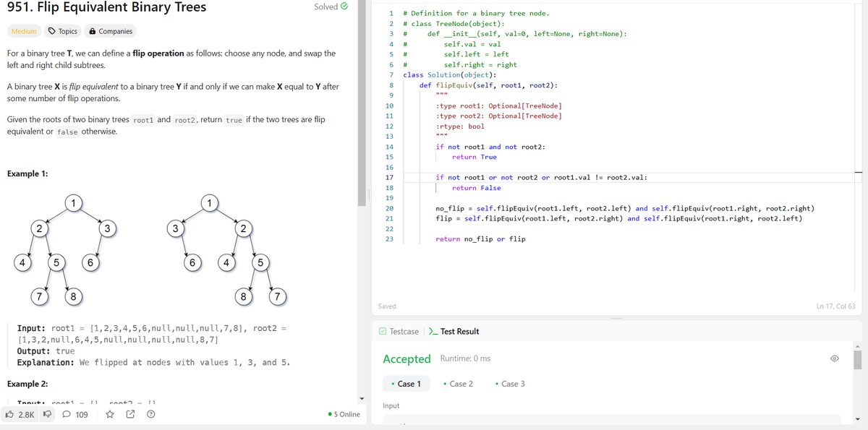Click the Output: true text
Viewport: 868px width, 430px height.
coord(46,351)
